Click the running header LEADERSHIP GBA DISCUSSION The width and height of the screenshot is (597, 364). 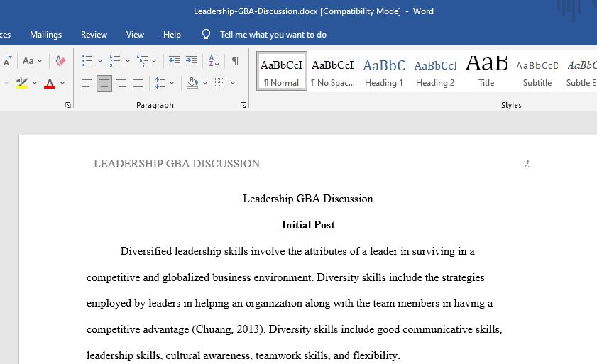tap(177, 164)
